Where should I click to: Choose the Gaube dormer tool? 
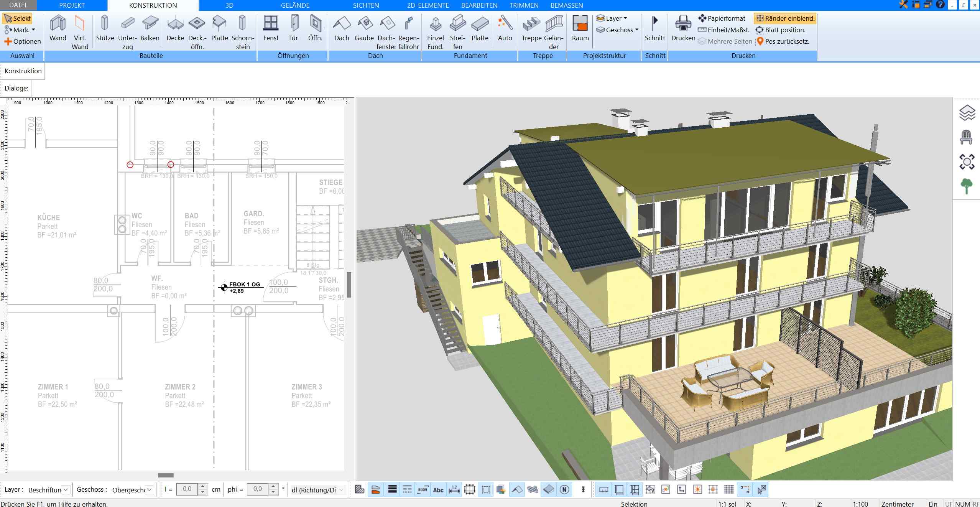click(364, 28)
